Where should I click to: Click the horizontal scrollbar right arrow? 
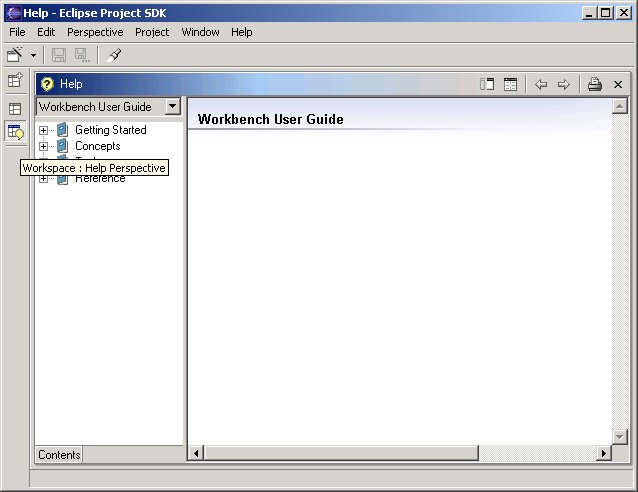pyautogui.click(x=603, y=454)
